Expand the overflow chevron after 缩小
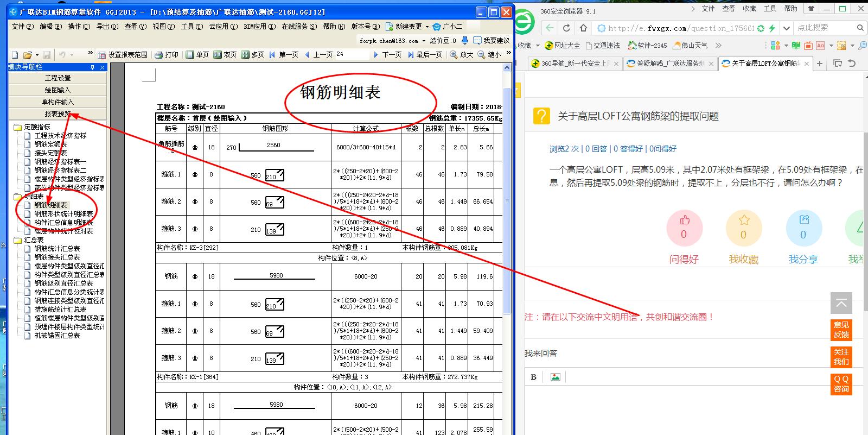Viewport: 868px width, 435px height. [x=508, y=53]
